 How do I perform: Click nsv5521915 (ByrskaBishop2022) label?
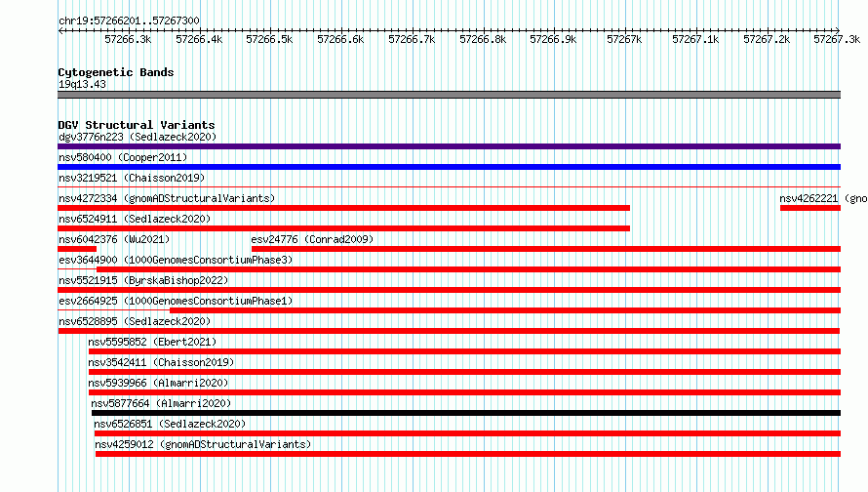coord(143,280)
